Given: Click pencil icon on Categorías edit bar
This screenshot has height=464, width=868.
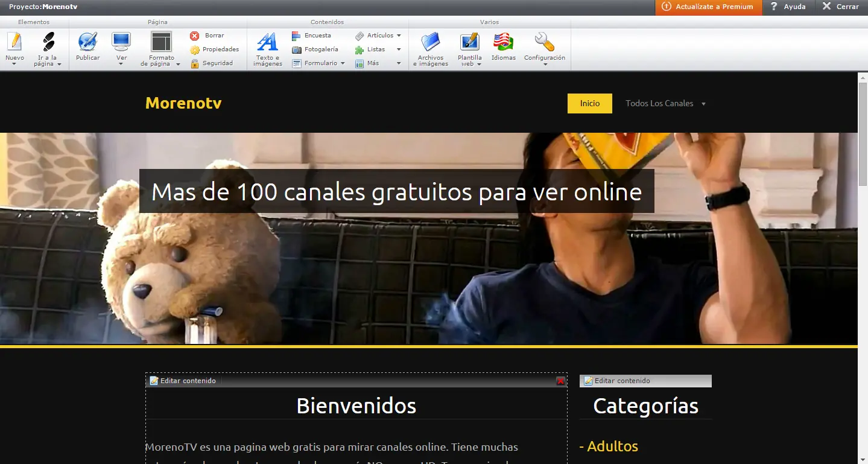Looking at the screenshot, I should click(x=588, y=381).
